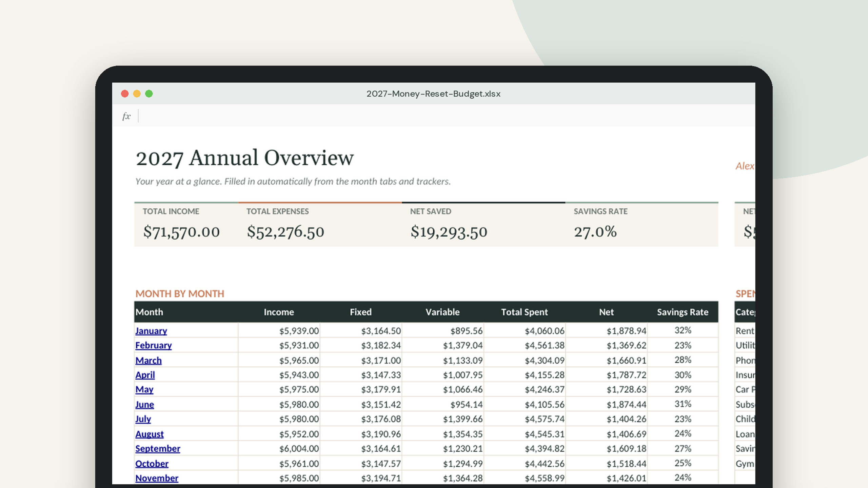Viewport: 868px width, 488px height.
Task: Open the October month link
Action: tap(152, 464)
